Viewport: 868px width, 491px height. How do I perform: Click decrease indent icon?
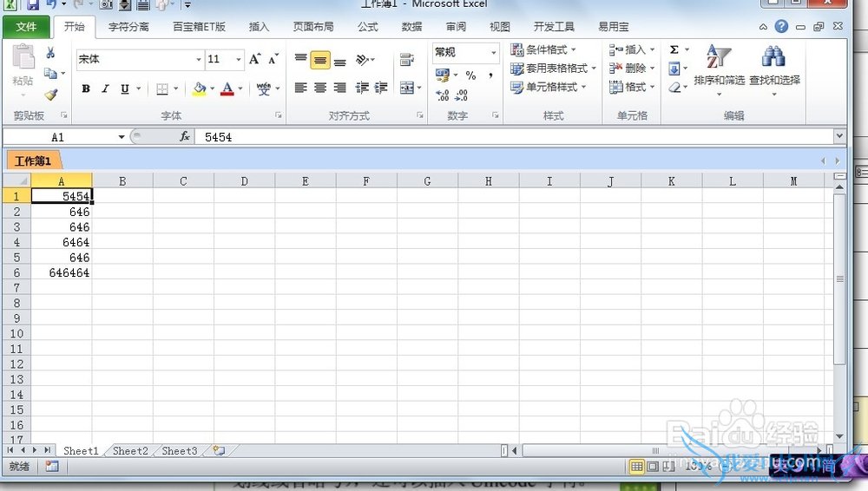tap(362, 88)
